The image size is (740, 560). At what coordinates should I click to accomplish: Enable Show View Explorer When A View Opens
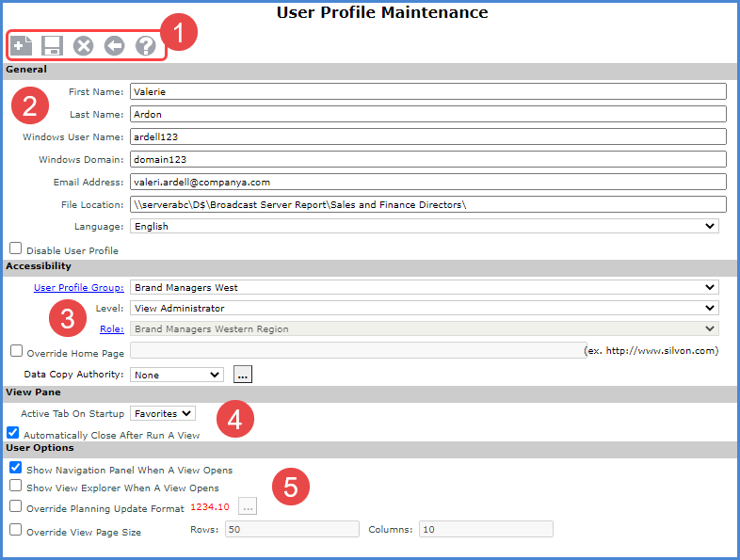point(16,487)
